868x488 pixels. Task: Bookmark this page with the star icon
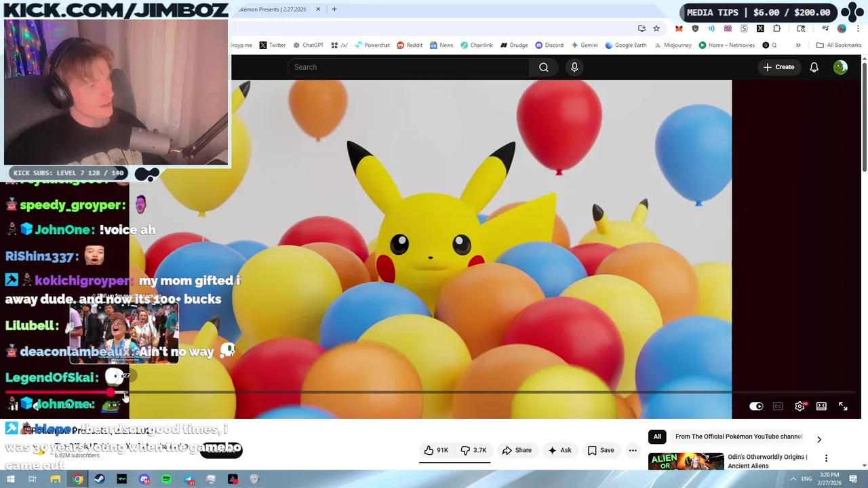point(656,28)
